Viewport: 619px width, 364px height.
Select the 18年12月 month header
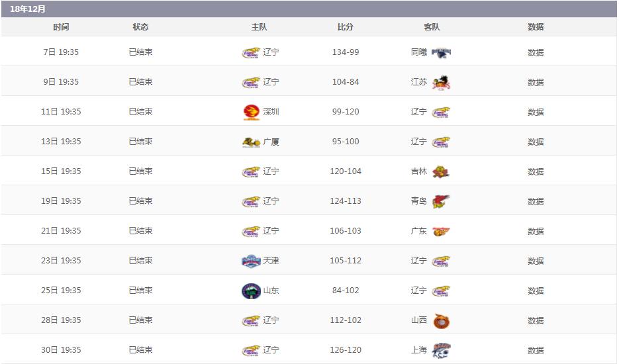click(x=28, y=9)
